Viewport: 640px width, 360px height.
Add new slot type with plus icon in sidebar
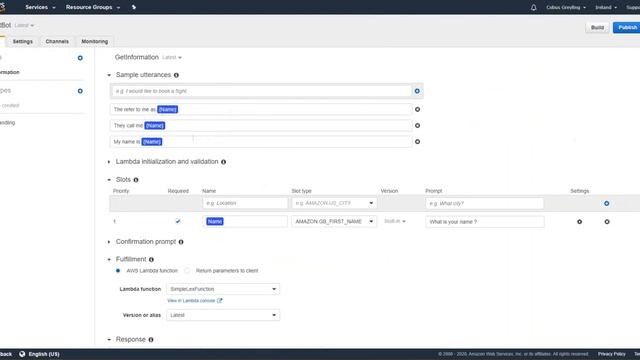(80, 91)
